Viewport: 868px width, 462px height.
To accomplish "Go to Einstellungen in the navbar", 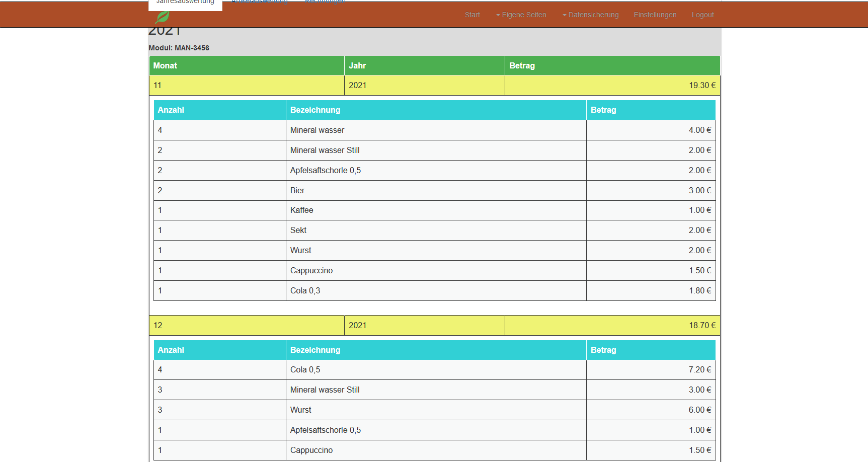I will [655, 15].
